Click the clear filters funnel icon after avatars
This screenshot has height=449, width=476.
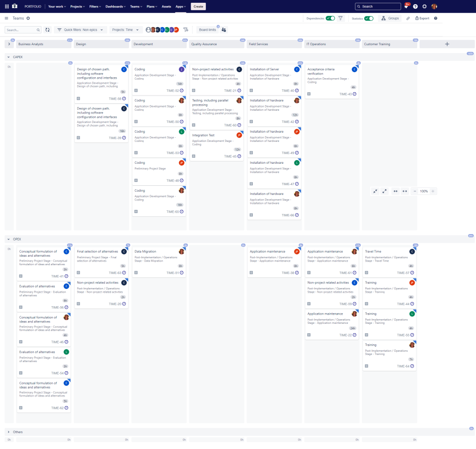click(x=185, y=30)
